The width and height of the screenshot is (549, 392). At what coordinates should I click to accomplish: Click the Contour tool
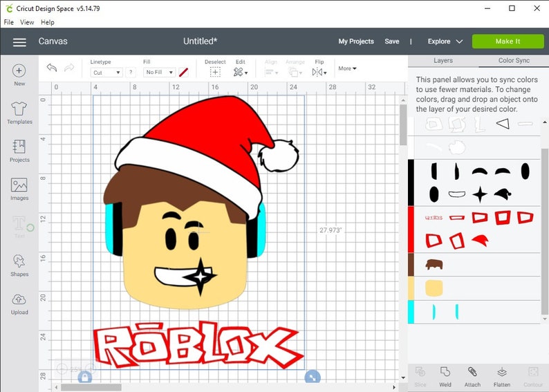(x=533, y=376)
